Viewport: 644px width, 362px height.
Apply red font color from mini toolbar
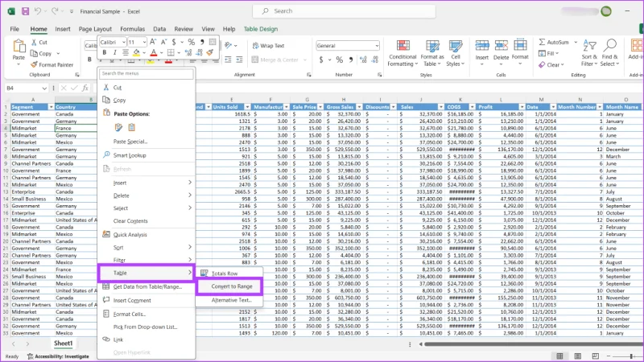pyautogui.click(x=153, y=52)
